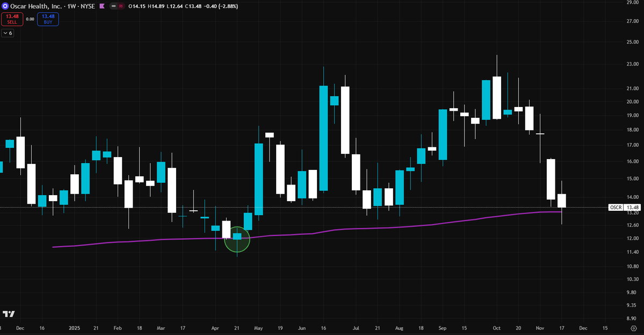Click the 12.00 level on the price axis
Viewport: 644px width, 335px height.
point(633,238)
